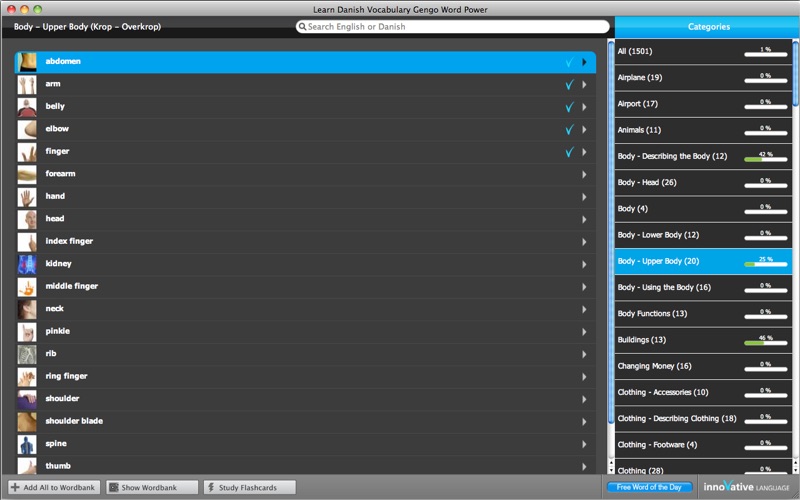Expand the forearm entry arrow
Screen dimensions: 800x500
pyautogui.click(x=584, y=174)
